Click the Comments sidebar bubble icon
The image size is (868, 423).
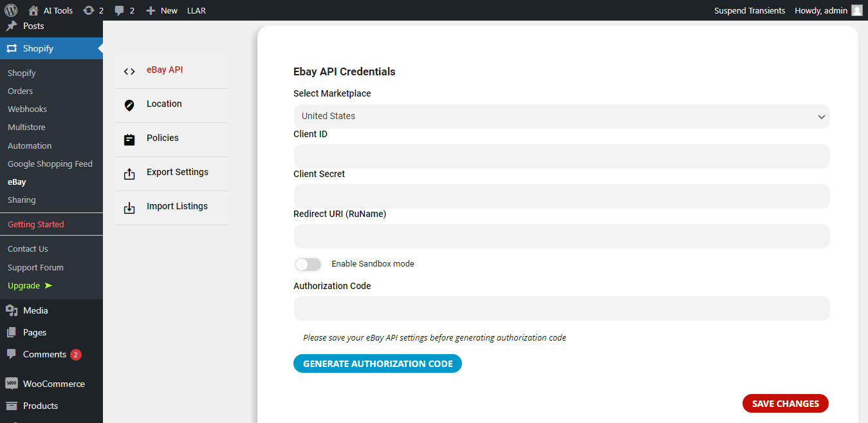[x=12, y=354]
